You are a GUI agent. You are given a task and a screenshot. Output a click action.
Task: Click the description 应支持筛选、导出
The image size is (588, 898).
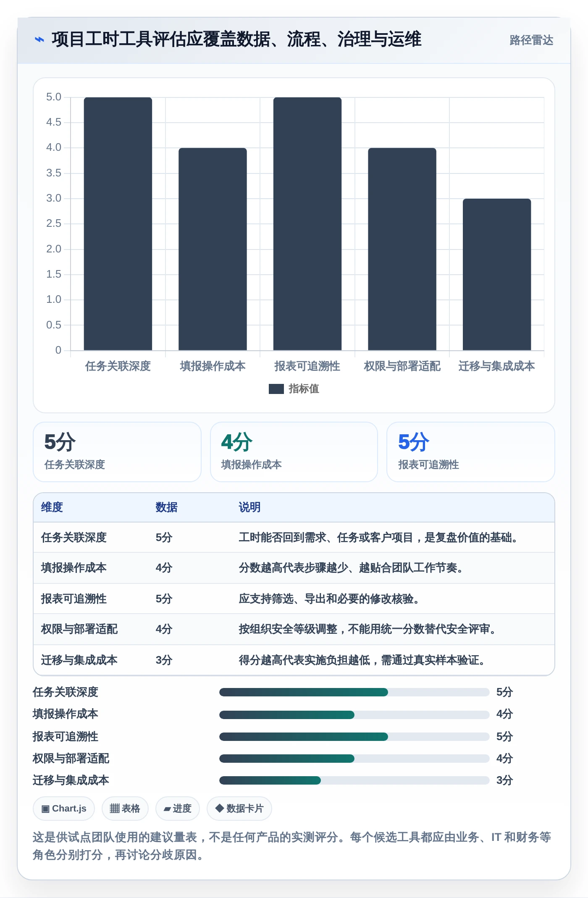coord(329,599)
